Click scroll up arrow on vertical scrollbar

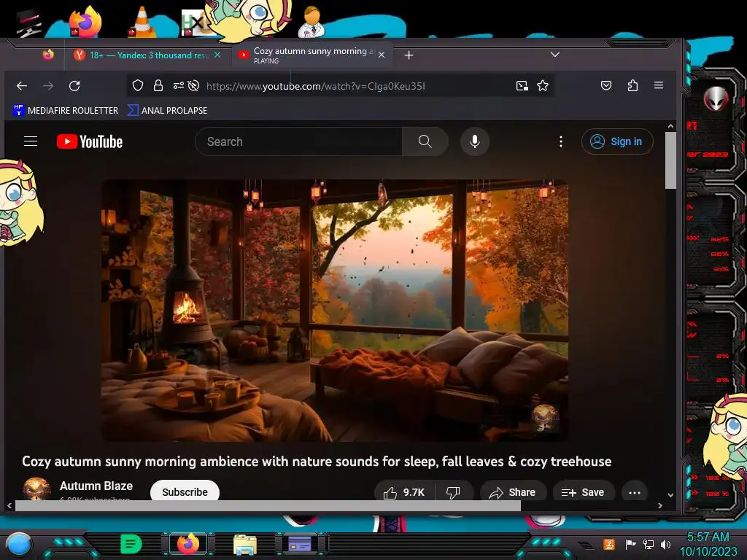(670, 126)
